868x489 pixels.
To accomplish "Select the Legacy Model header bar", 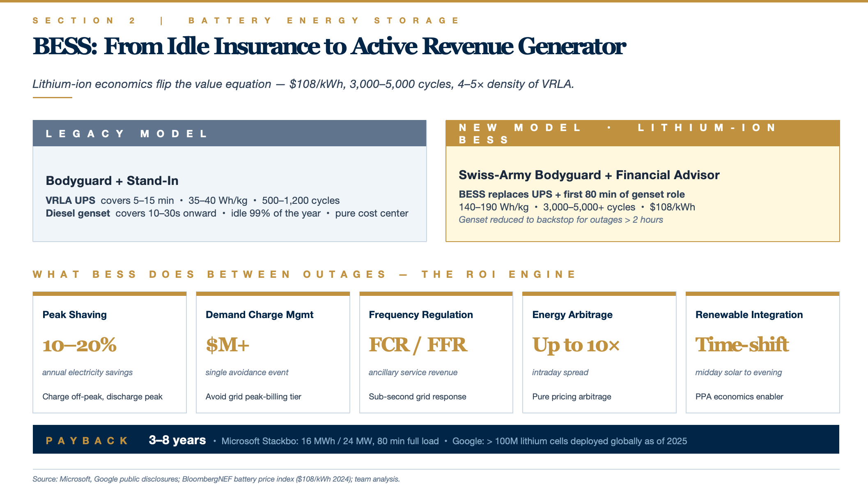I will [230, 134].
